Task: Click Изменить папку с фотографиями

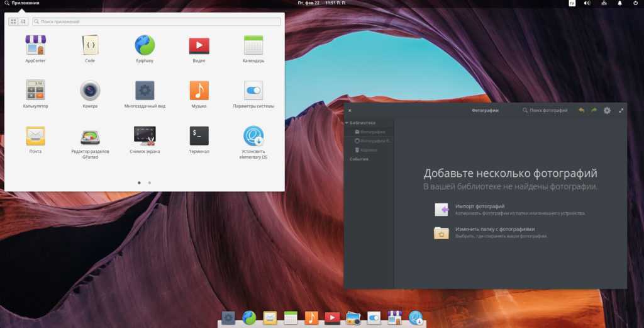Action: (494, 229)
